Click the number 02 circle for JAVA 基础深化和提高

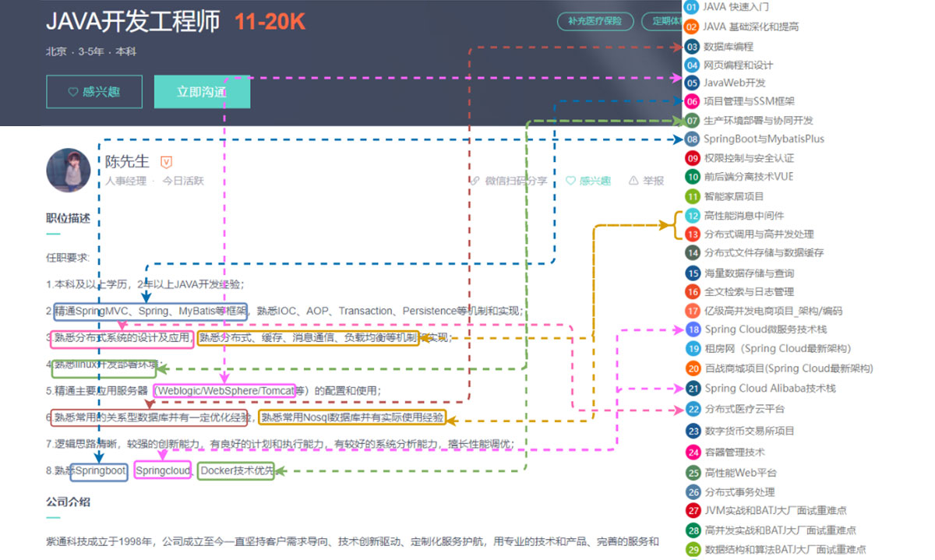(692, 26)
